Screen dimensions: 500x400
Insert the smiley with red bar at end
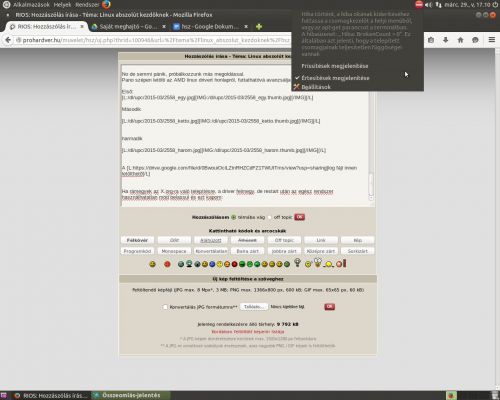click(x=341, y=264)
